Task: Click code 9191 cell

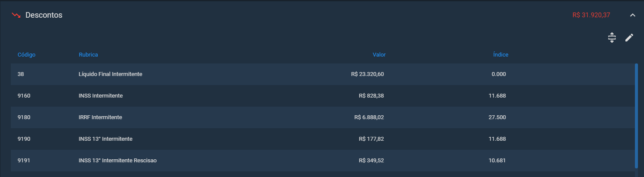Action: pyautogui.click(x=24, y=161)
